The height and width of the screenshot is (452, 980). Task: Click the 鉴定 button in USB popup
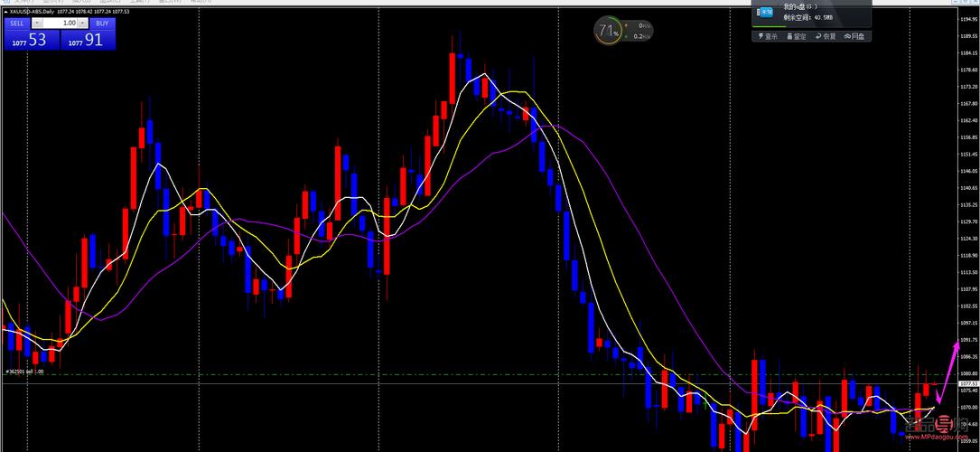click(x=797, y=36)
